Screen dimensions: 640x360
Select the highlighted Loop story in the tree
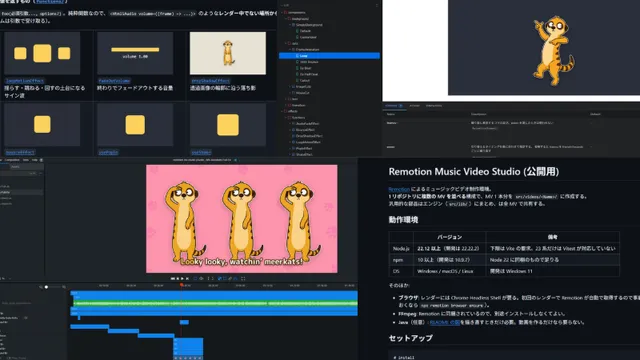[329, 56]
